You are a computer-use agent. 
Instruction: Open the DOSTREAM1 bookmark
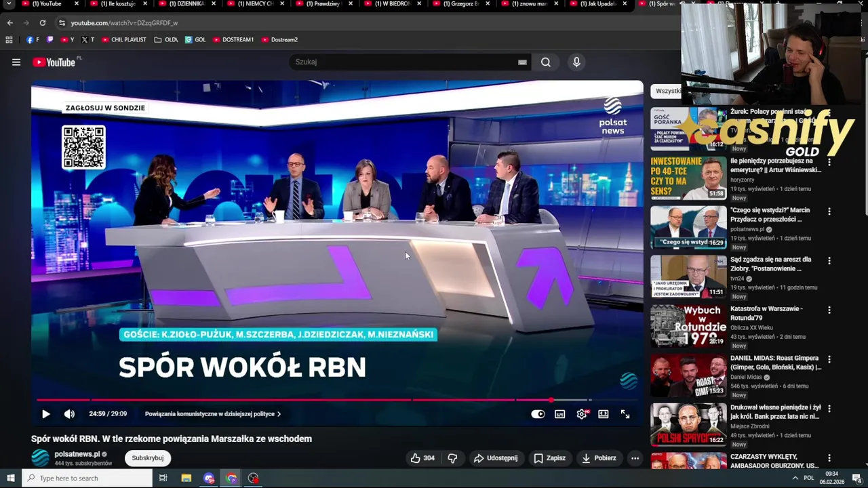click(x=233, y=40)
